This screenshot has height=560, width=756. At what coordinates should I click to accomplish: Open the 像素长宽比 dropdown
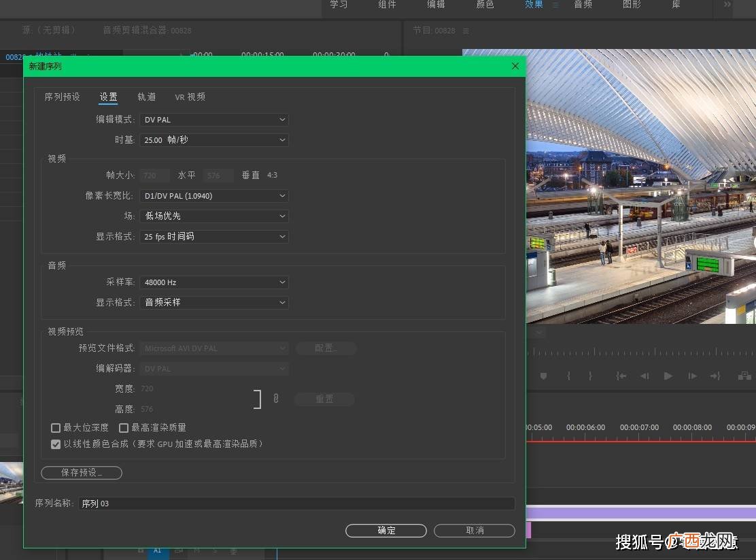214,196
